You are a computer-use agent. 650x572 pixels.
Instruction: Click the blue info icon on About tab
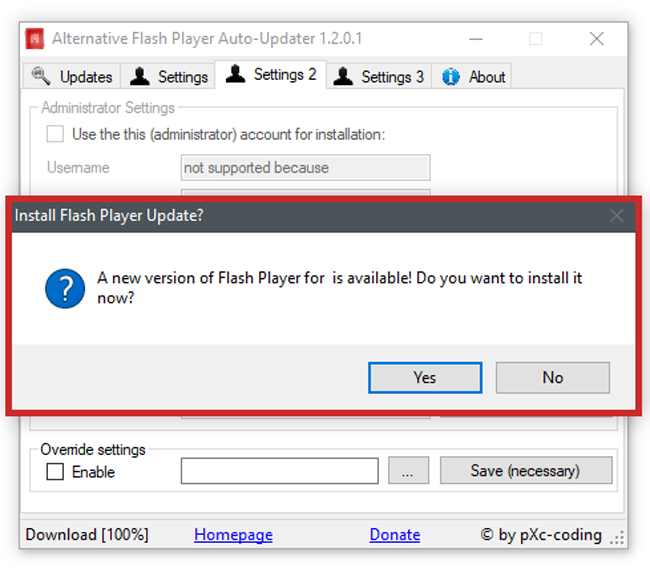(x=451, y=76)
